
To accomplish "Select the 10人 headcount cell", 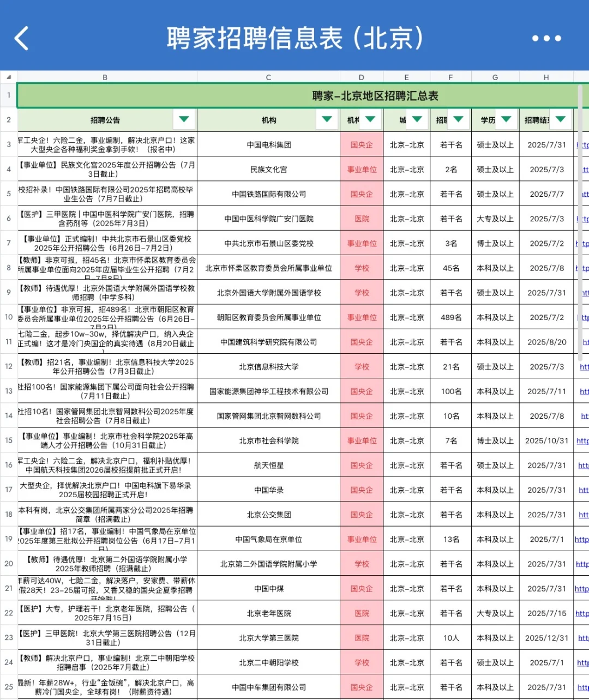I will coord(451,638).
